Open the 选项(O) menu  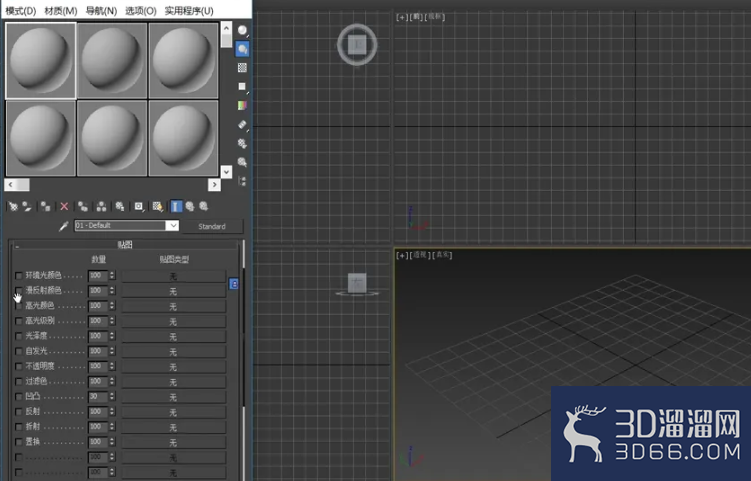pos(141,11)
